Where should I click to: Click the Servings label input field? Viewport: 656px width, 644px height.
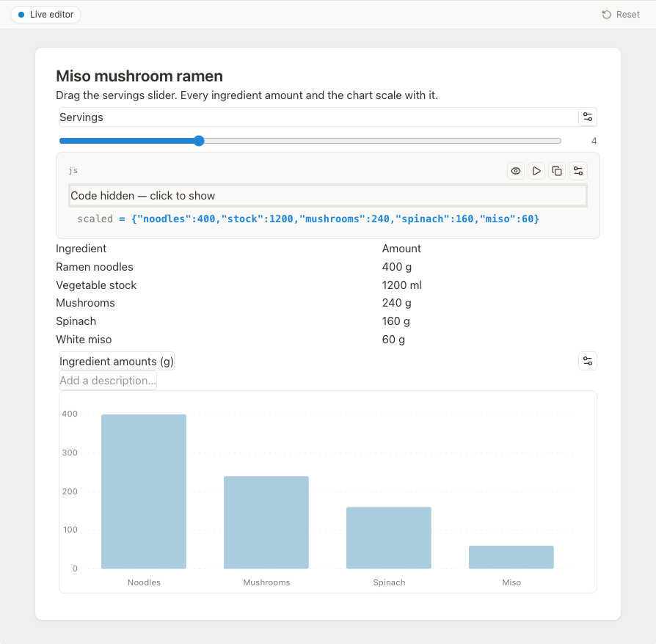coord(318,117)
